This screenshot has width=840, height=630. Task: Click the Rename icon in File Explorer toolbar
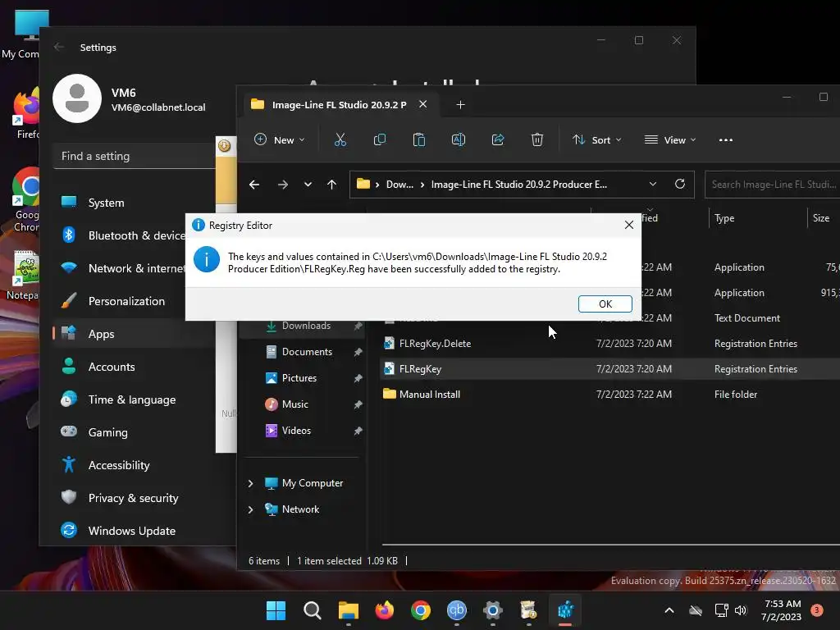459,139
